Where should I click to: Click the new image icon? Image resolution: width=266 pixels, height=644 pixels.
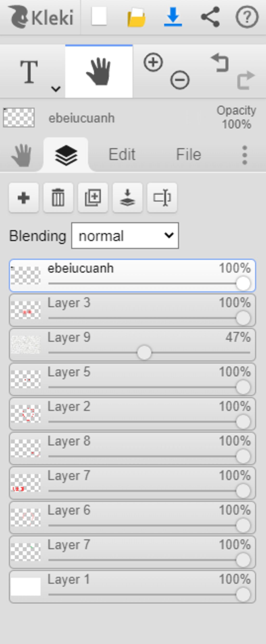point(99,17)
